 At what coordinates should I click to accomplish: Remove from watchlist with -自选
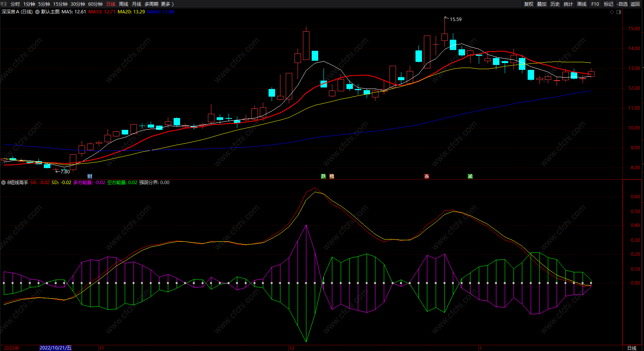(622, 4)
